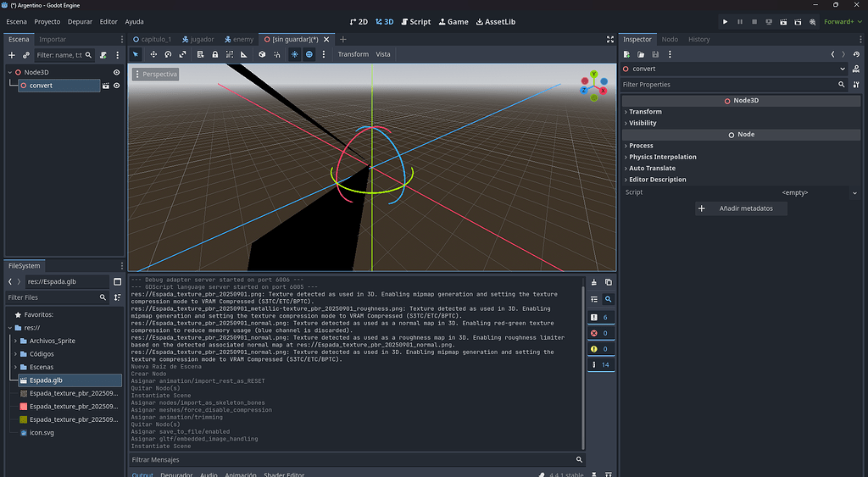Click the list select mode icon
Viewport: 868px width, 477px height.
(x=200, y=54)
